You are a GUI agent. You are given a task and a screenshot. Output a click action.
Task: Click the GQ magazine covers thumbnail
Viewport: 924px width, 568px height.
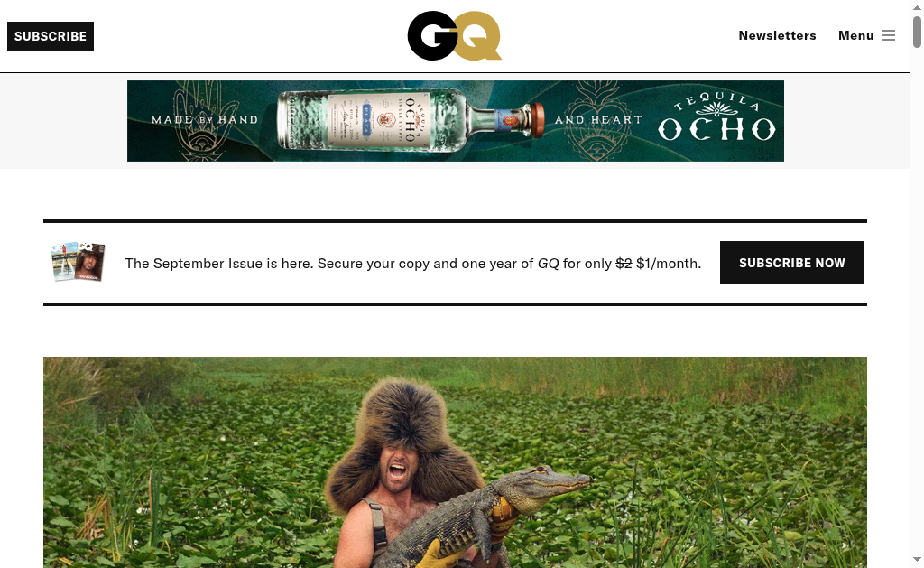pos(79,261)
